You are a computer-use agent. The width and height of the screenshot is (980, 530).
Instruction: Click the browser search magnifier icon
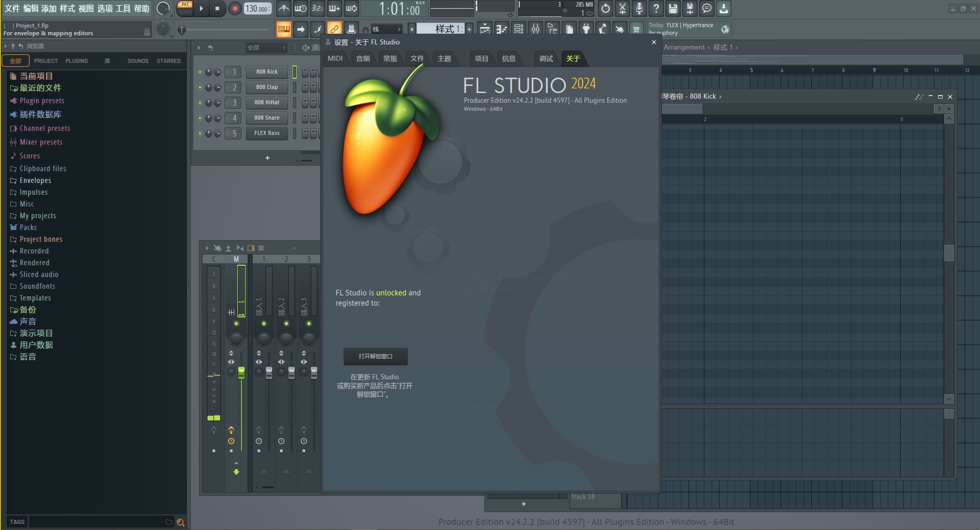pos(181,522)
